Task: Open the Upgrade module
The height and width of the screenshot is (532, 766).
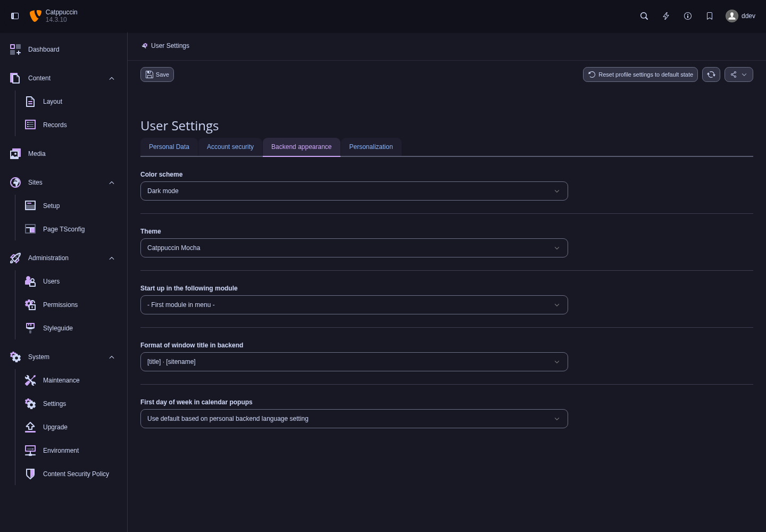Action: click(71, 427)
